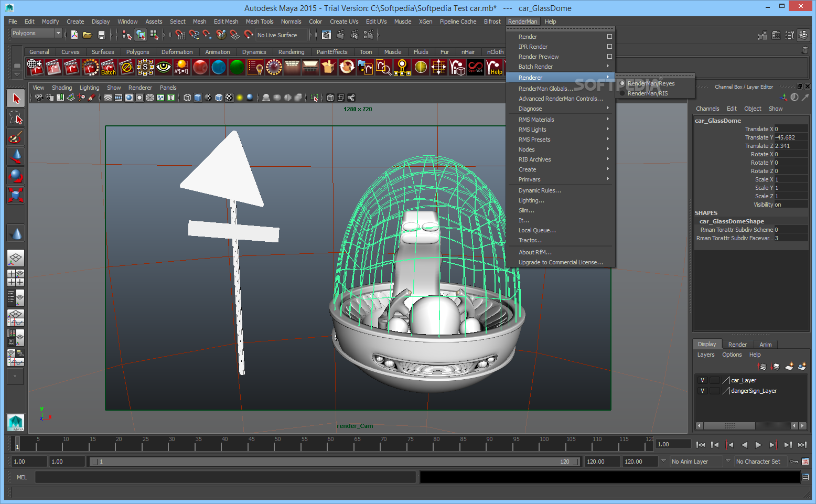Image resolution: width=816 pixels, height=504 pixels.
Task: Open the Polygons menu set dropdown
Action: click(x=36, y=33)
